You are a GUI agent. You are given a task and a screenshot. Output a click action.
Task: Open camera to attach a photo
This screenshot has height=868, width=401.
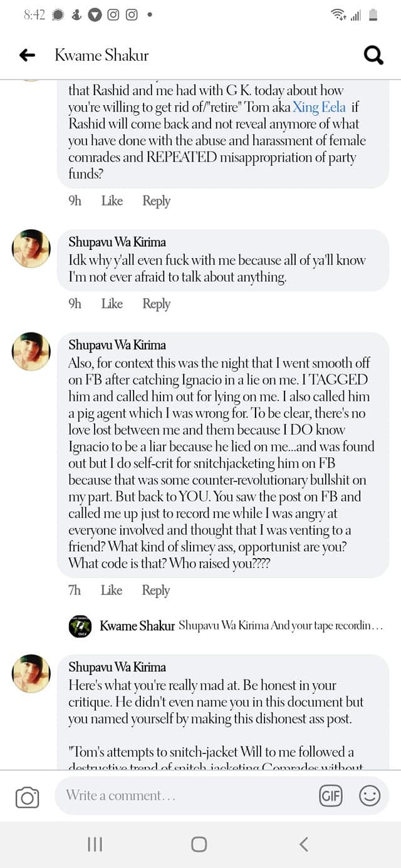pyautogui.click(x=27, y=797)
